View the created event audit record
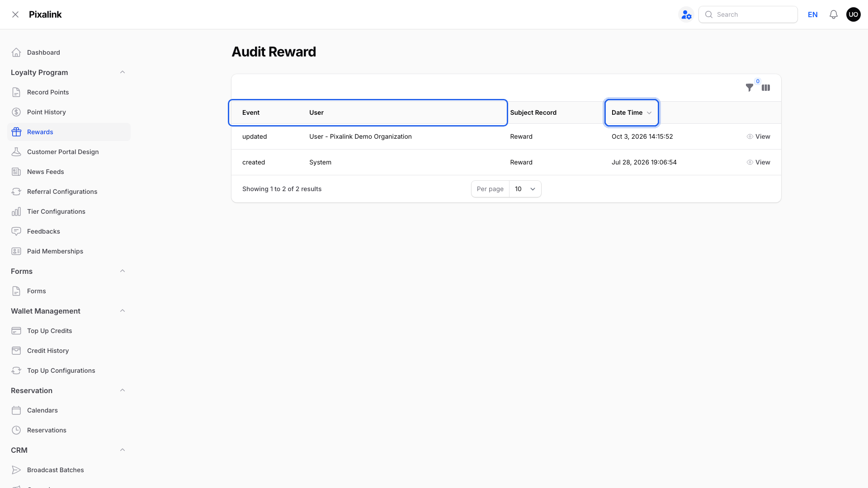868x488 pixels. [758, 162]
